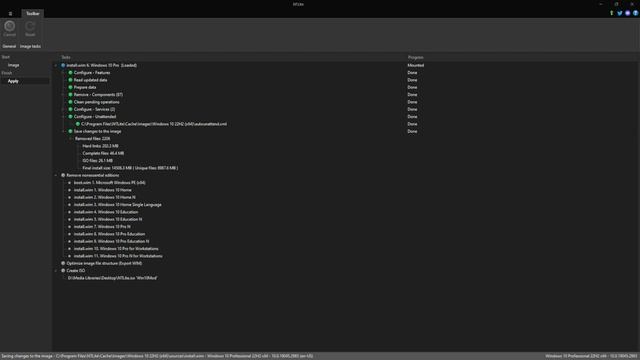Image resolution: width=640 pixels, height=360 pixels.
Task: Select install.wim 2 Windows 10 Home N
Action: click(104, 198)
